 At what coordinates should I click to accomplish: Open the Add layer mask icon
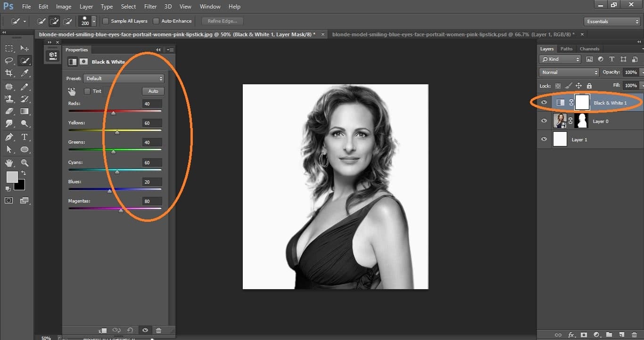584,335
